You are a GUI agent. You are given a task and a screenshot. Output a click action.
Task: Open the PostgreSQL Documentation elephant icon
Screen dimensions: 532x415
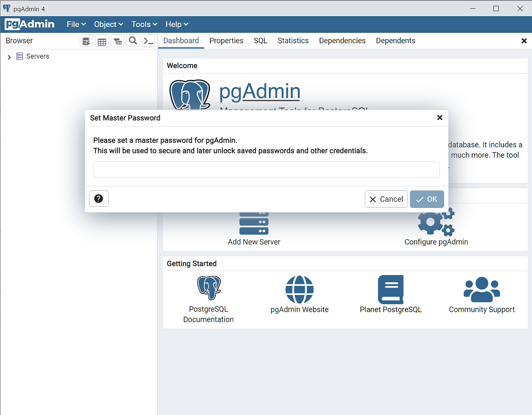(209, 287)
